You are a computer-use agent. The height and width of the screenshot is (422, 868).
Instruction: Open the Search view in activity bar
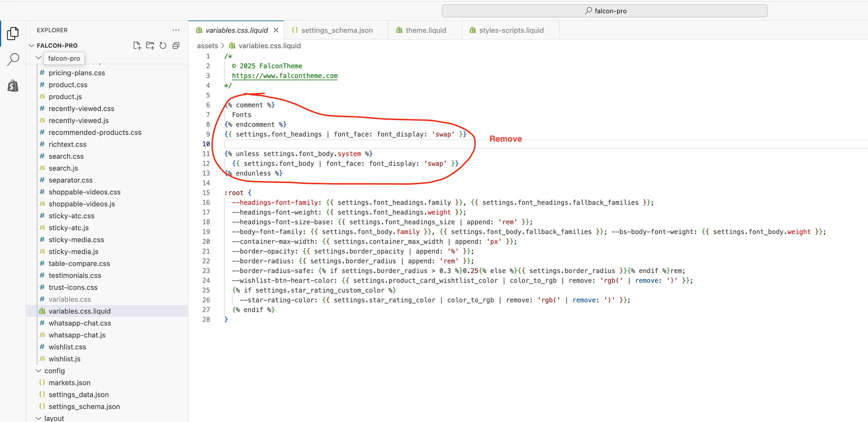tap(13, 59)
